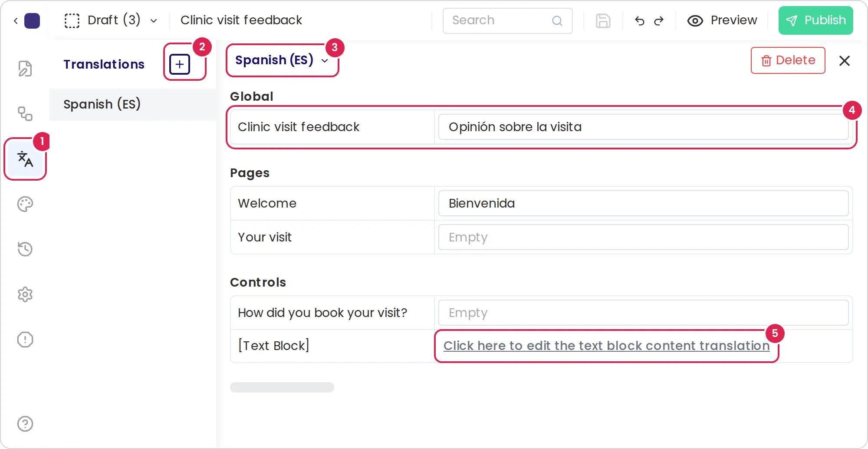The width and height of the screenshot is (868, 449).
Task: Click translation field for 'How did you book'
Action: 643,313
